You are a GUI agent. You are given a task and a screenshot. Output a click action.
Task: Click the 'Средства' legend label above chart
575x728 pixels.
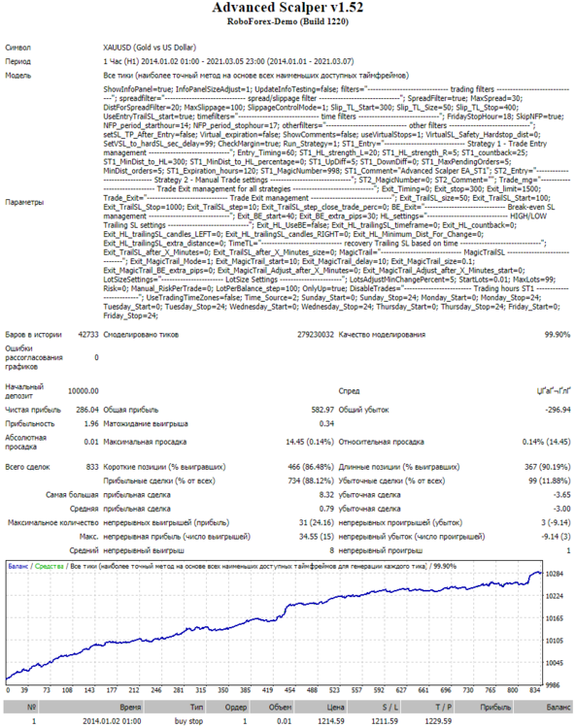coord(50,566)
